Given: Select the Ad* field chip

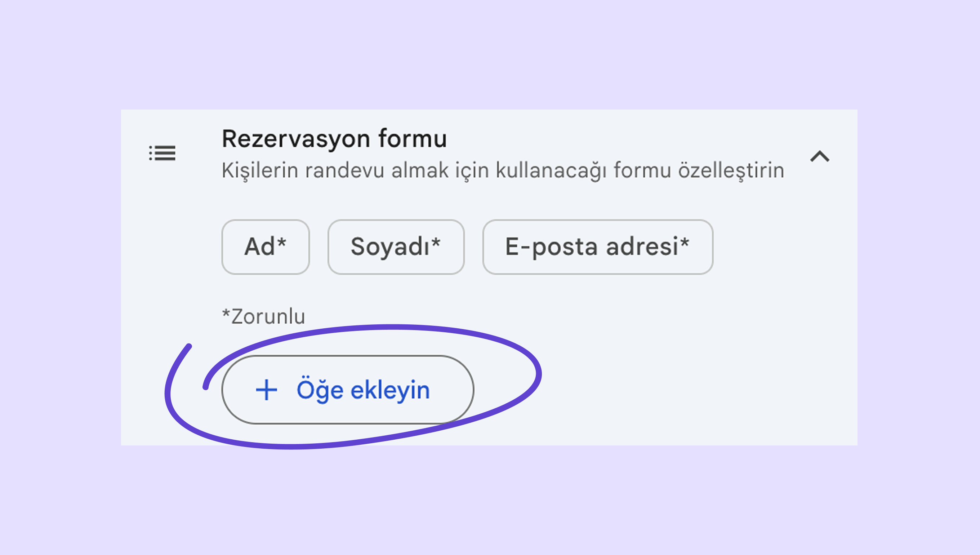Looking at the screenshot, I should coord(266,247).
